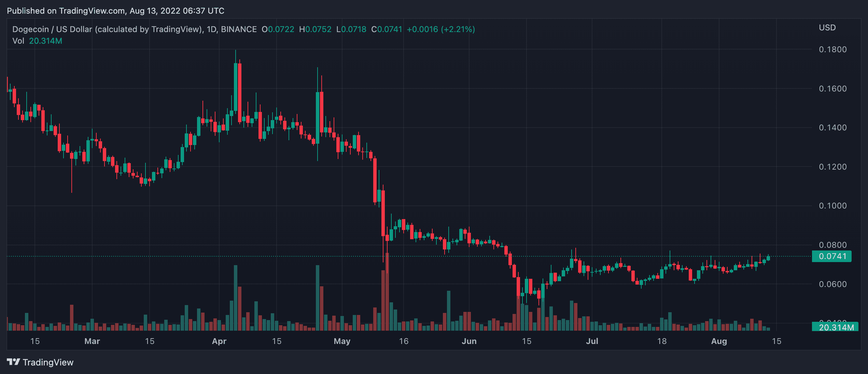Click the 0.0800 price axis label
This screenshot has width=868, height=374.
point(833,245)
